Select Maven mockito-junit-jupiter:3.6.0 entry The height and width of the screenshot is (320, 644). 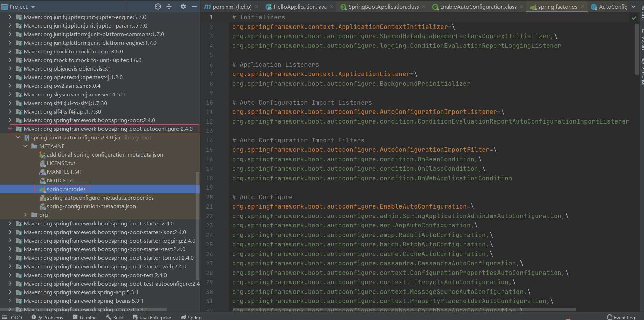83,60
